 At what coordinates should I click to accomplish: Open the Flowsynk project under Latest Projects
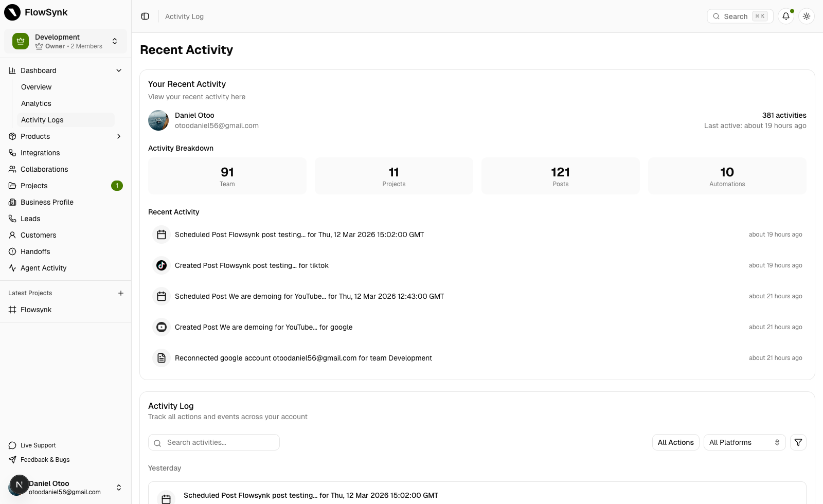(36, 310)
